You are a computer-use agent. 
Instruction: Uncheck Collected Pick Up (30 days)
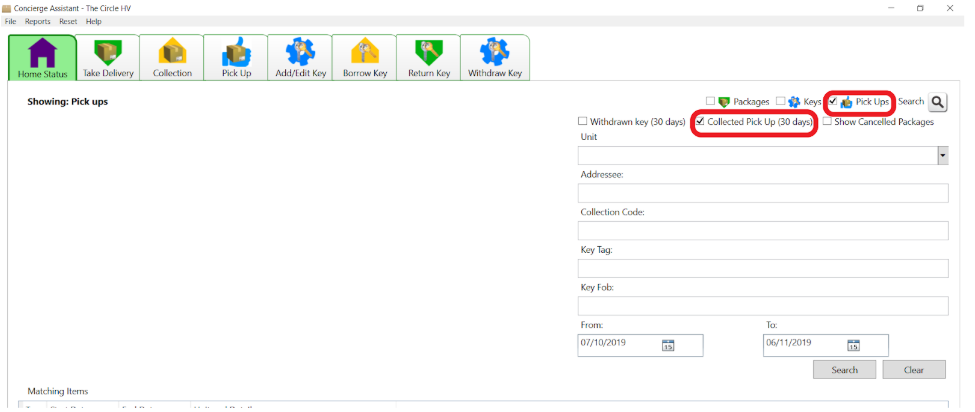[x=700, y=122]
